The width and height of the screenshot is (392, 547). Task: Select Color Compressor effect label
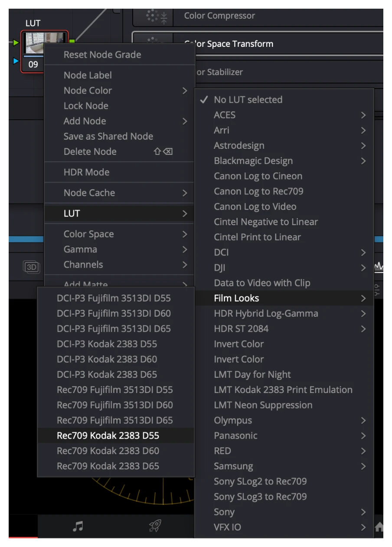(219, 16)
